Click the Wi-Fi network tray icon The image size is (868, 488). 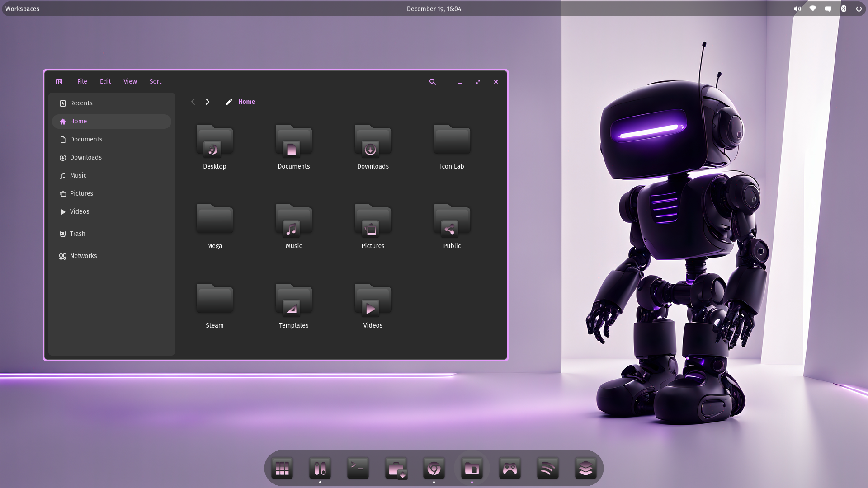point(813,9)
